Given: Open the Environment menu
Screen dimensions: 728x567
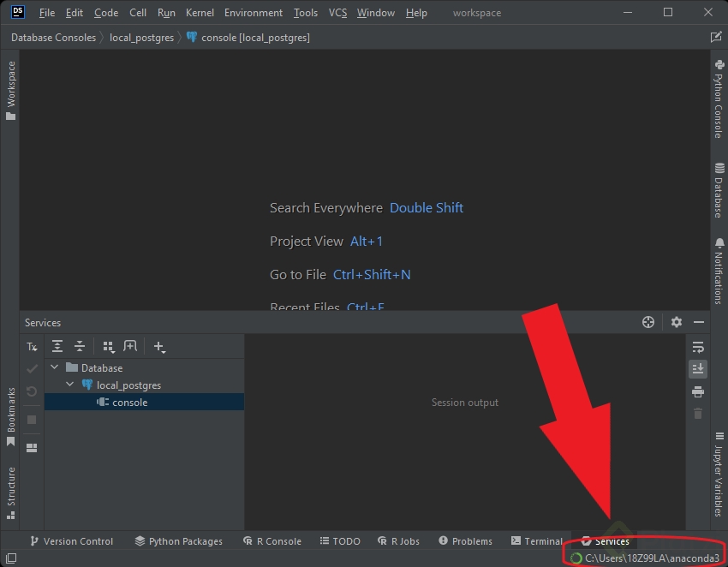Looking at the screenshot, I should [253, 13].
